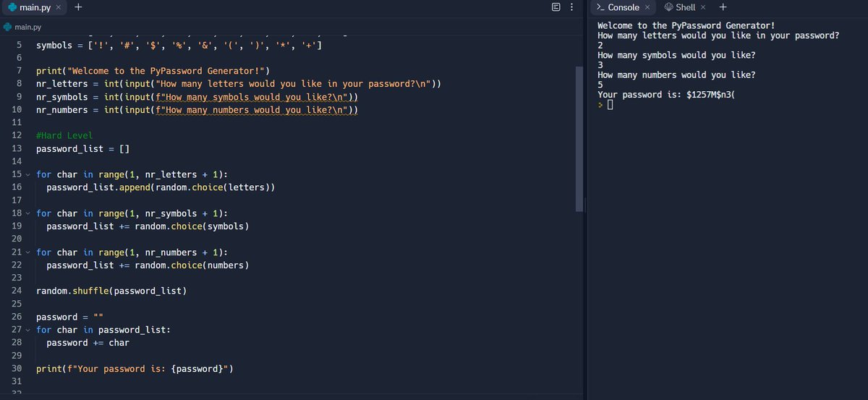Click console output 'Your password is' line
The width and height of the screenshot is (868, 400).
click(667, 95)
